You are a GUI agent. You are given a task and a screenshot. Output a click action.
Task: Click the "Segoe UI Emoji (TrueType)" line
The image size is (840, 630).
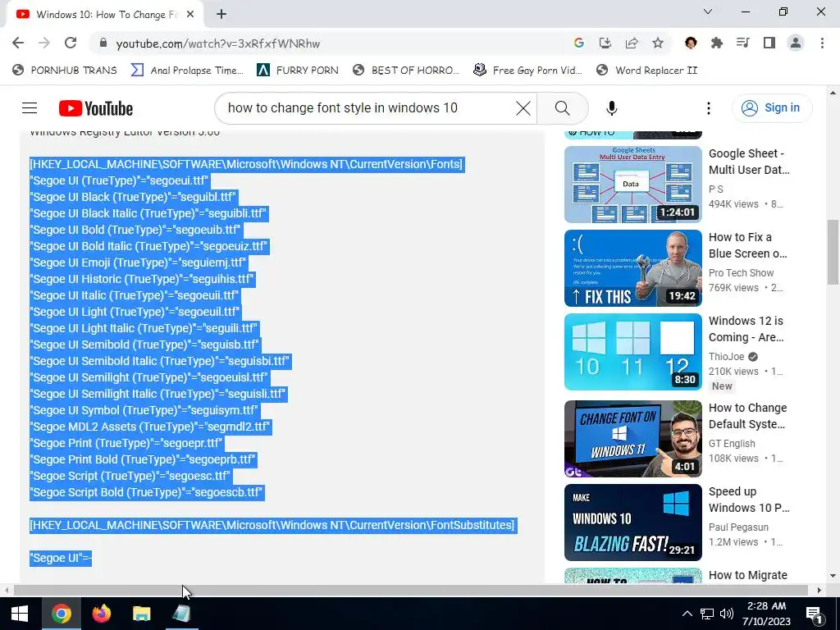tap(138, 262)
